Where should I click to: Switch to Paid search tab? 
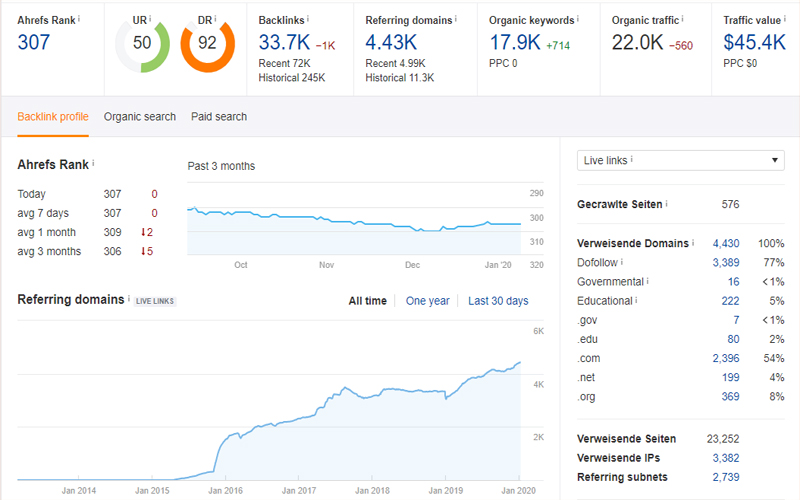219,117
